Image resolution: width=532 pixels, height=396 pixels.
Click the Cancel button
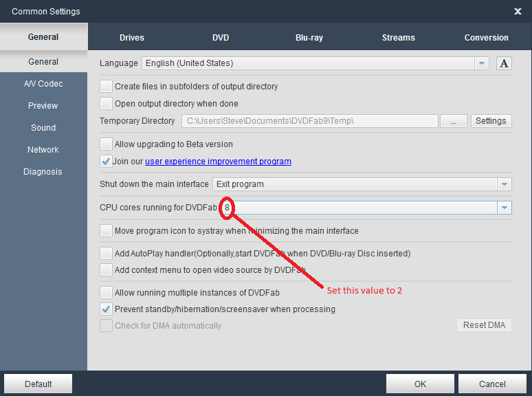tap(492, 384)
